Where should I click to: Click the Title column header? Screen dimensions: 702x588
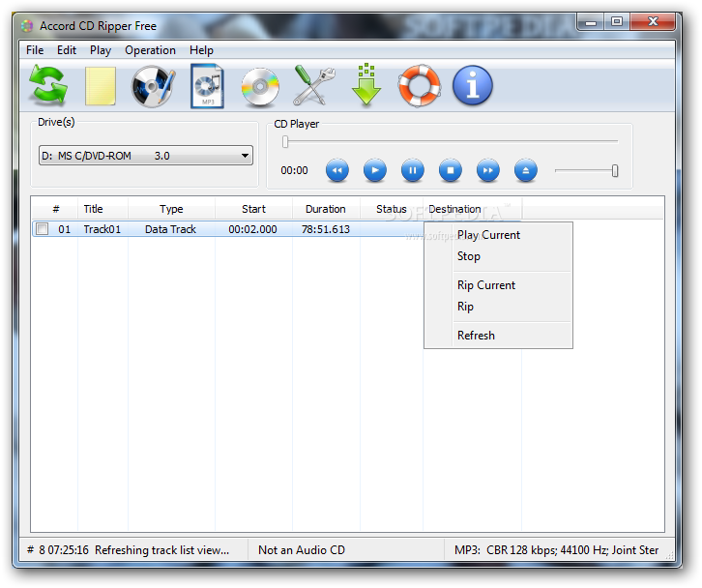[x=102, y=209]
